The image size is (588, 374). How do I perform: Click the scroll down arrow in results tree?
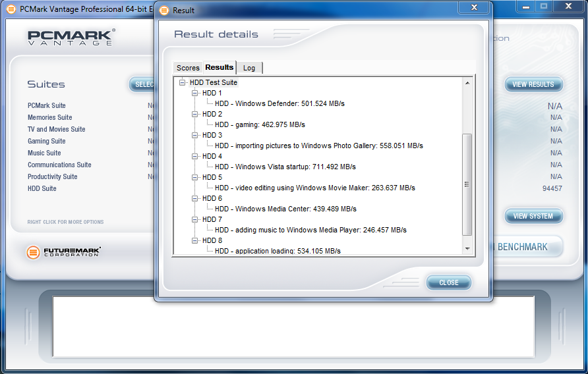467,248
